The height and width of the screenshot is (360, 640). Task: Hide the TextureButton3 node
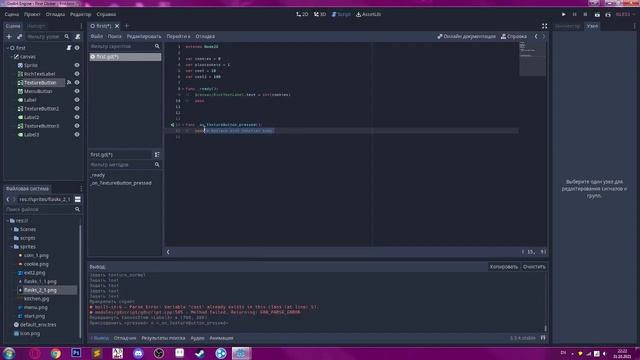coord(77,126)
